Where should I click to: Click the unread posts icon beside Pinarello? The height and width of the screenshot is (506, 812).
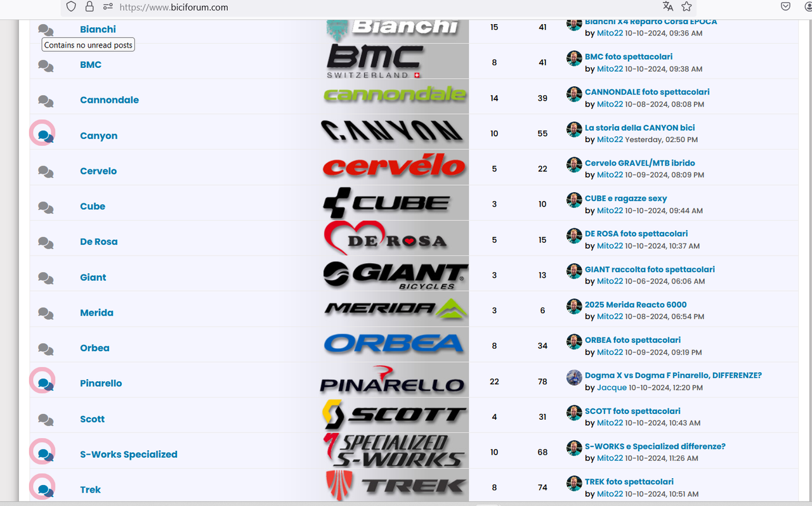(x=45, y=383)
